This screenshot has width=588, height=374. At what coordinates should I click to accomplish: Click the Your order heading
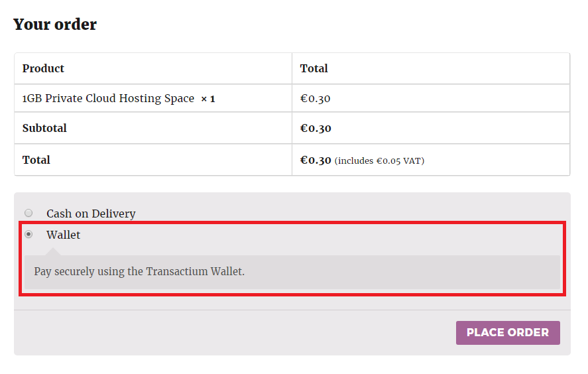tap(55, 25)
